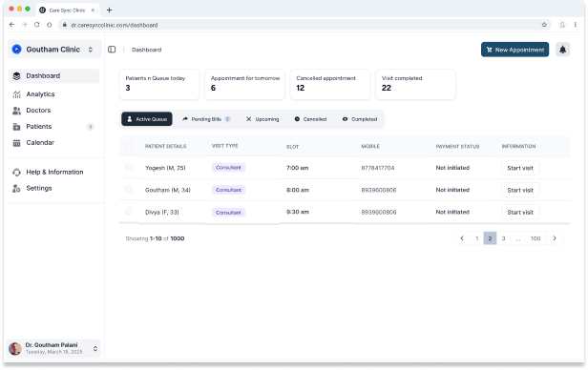This screenshot has height=370, width=588.
Task: Open Help & Information
Action: 53,173
